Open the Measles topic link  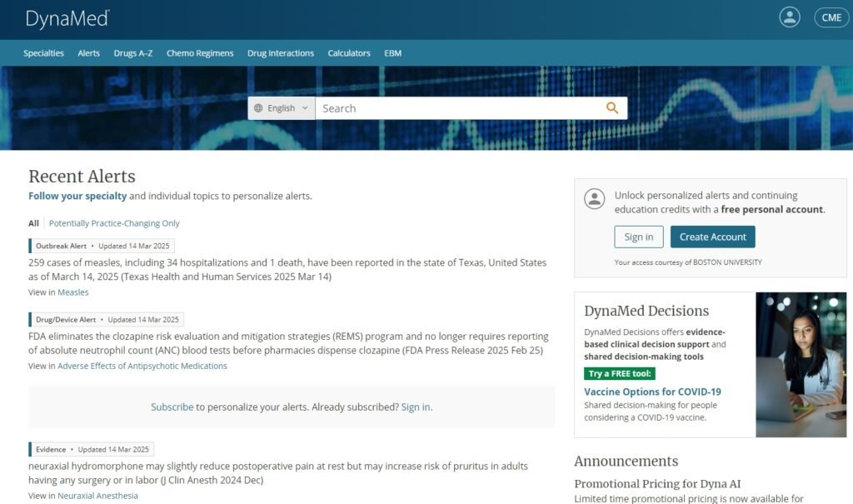pos(73,292)
